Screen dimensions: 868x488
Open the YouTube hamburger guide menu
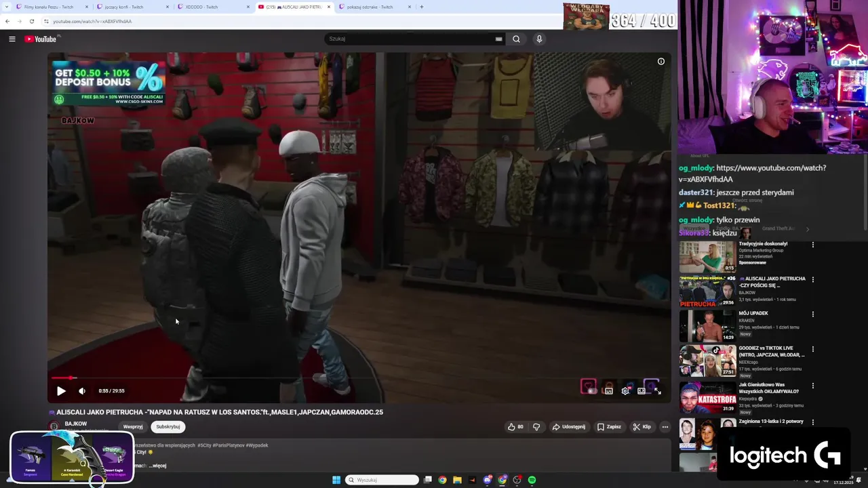click(x=12, y=39)
